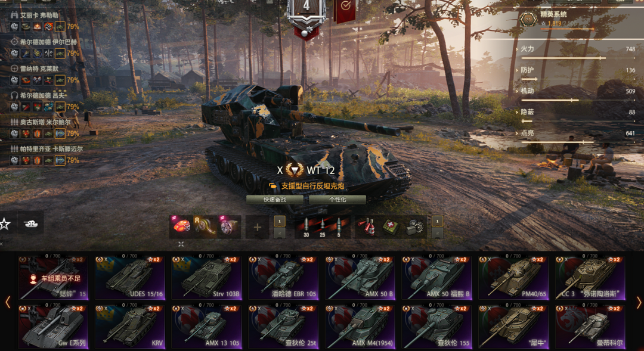Toggle consumables loadout 2 at far right
Screen dimensions: 644x351
pos(437,233)
